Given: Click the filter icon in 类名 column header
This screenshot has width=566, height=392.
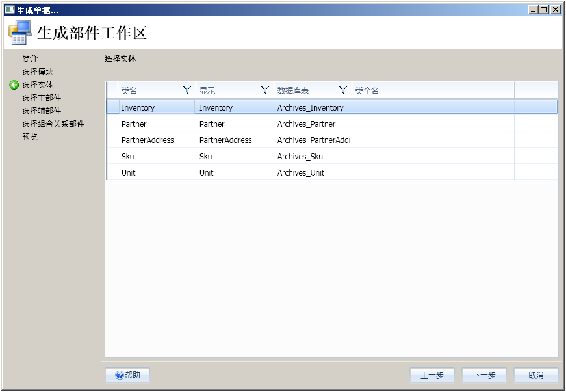Looking at the screenshot, I should pyautogui.click(x=187, y=90).
